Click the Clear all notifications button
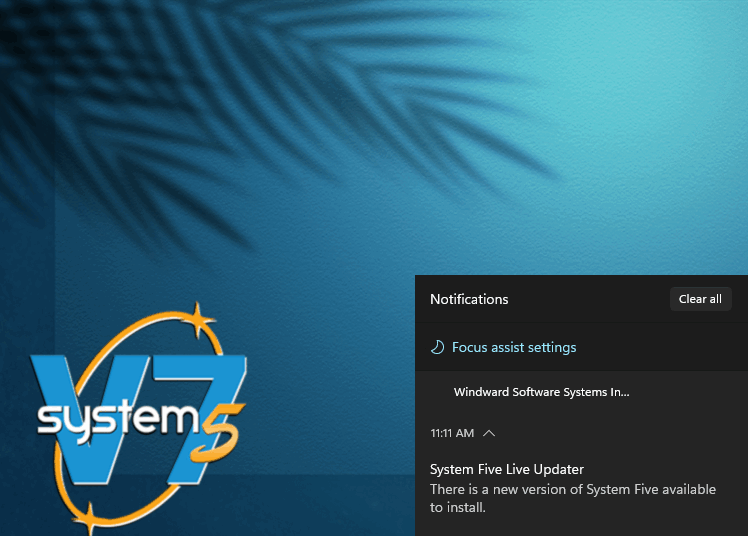Screen dimensions: 748x536 (700, 299)
